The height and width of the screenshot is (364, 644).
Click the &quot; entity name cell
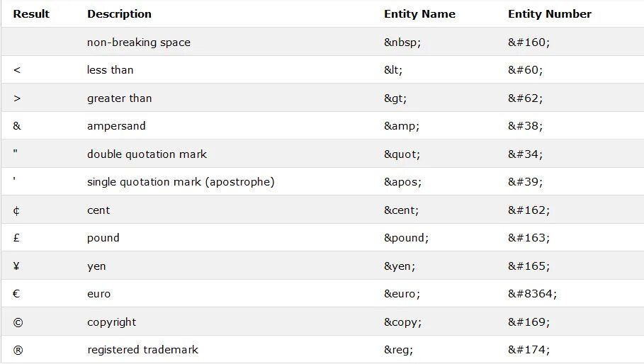(402, 154)
